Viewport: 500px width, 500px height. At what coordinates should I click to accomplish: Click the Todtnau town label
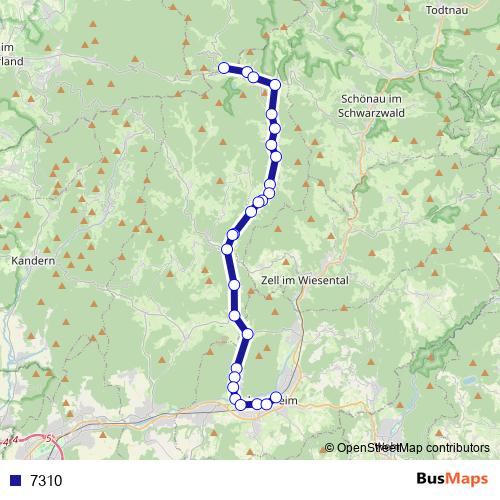(447, 10)
